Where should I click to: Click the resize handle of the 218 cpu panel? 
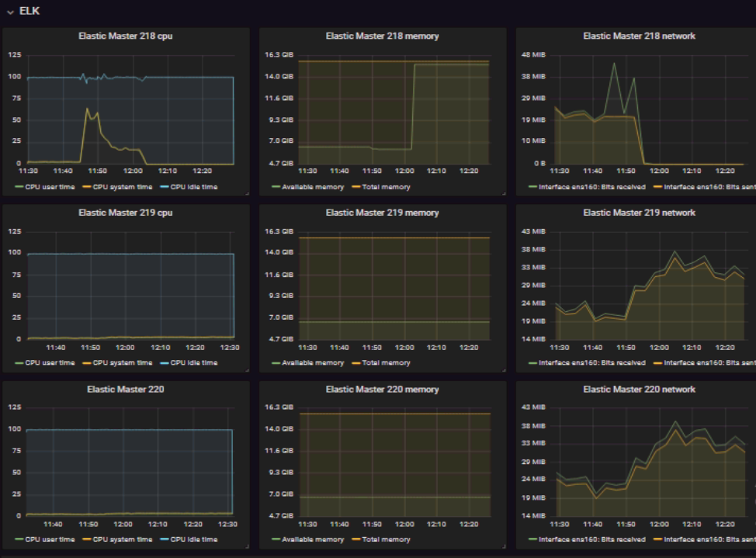(x=246, y=192)
